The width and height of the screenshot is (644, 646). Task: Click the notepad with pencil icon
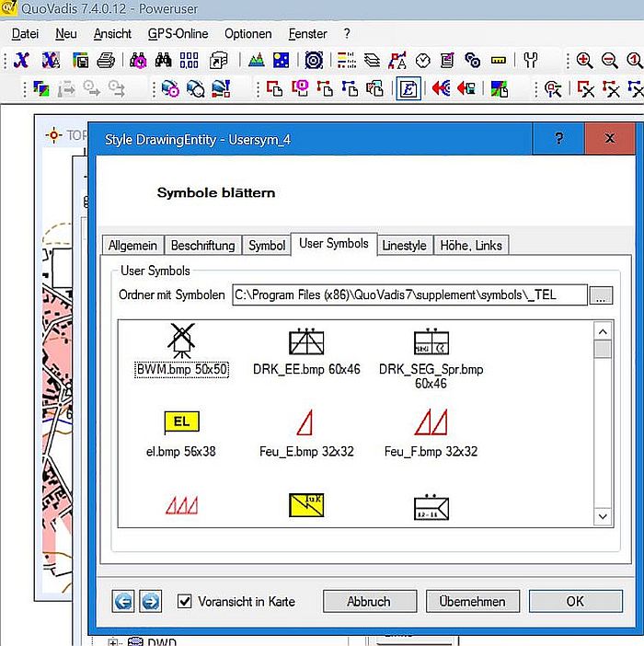[x=448, y=61]
